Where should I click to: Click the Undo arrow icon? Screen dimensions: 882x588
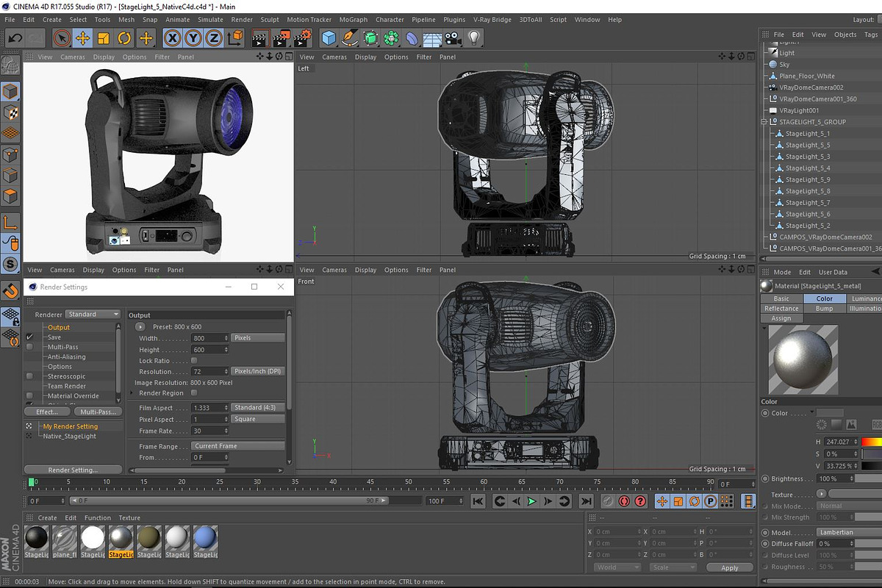(x=15, y=37)
